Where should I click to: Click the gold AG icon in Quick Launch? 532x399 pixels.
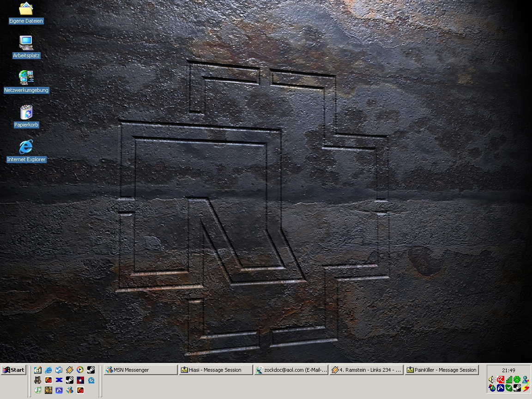pos(48,390)
